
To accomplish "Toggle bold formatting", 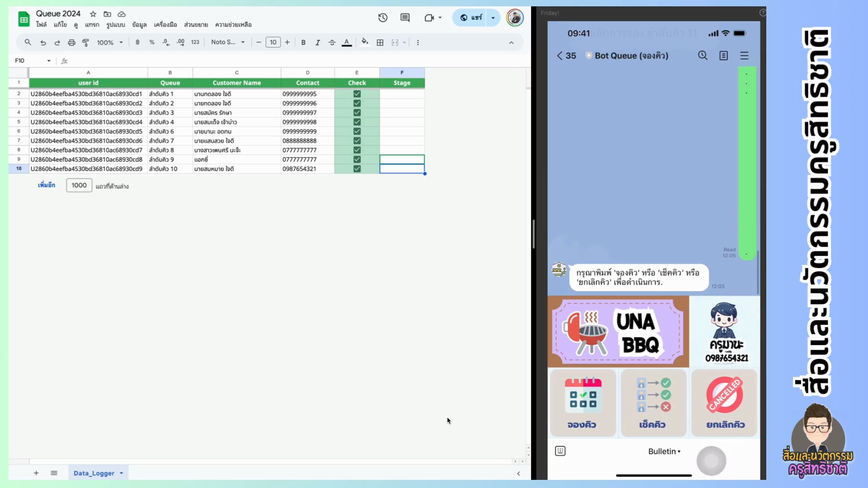I will point(303,42).
